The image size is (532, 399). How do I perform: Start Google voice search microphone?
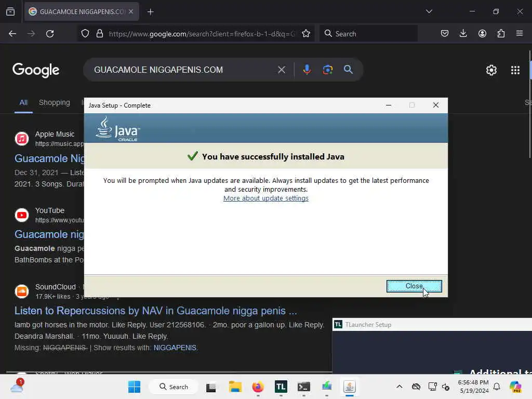point(307,70)
